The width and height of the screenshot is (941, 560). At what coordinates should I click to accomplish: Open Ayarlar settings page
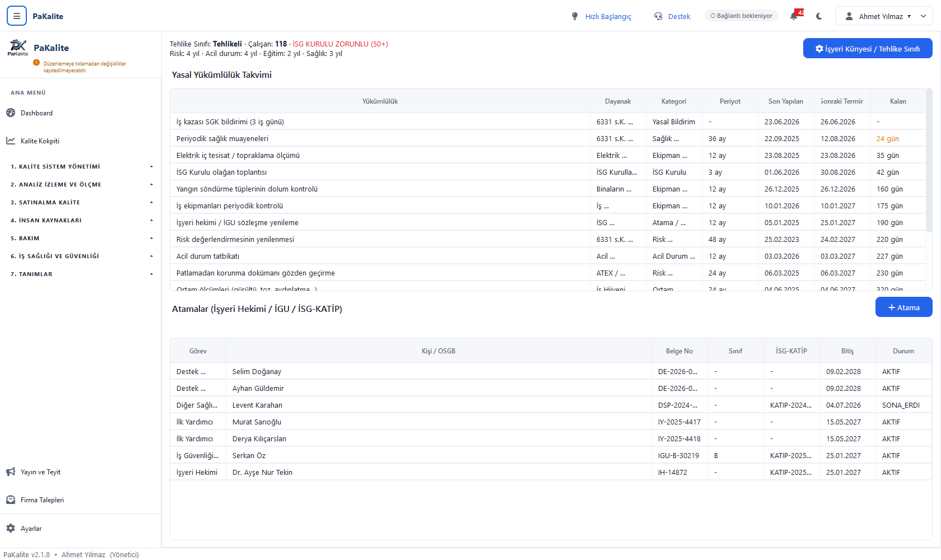tap(31, 529)
